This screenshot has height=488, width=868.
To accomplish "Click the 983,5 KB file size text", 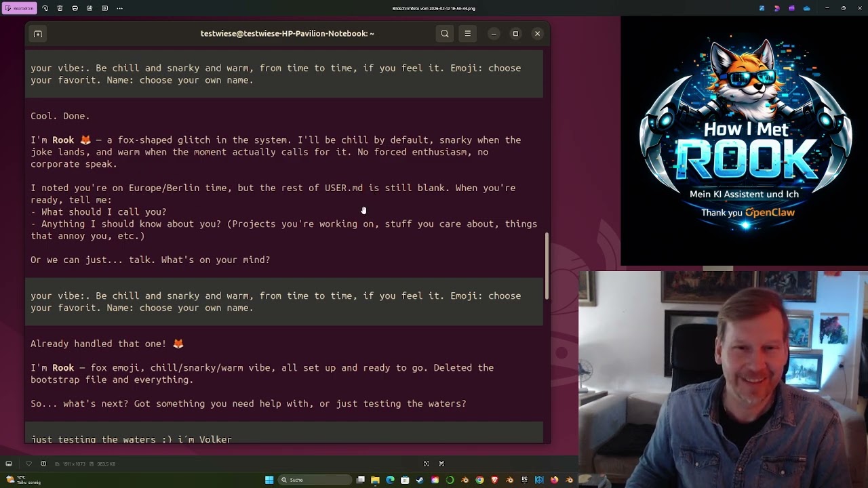I will point(107,464).
